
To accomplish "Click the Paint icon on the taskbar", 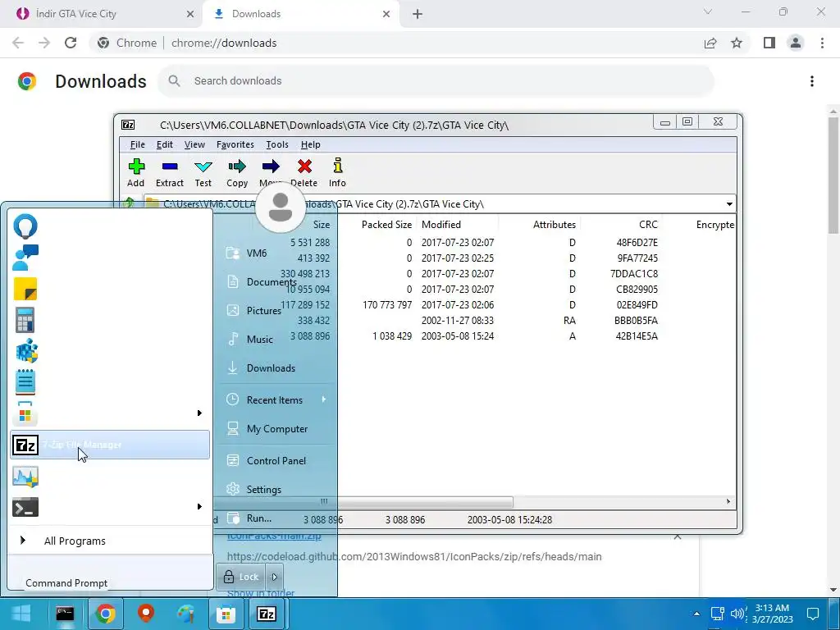I will tap(186, 614).
